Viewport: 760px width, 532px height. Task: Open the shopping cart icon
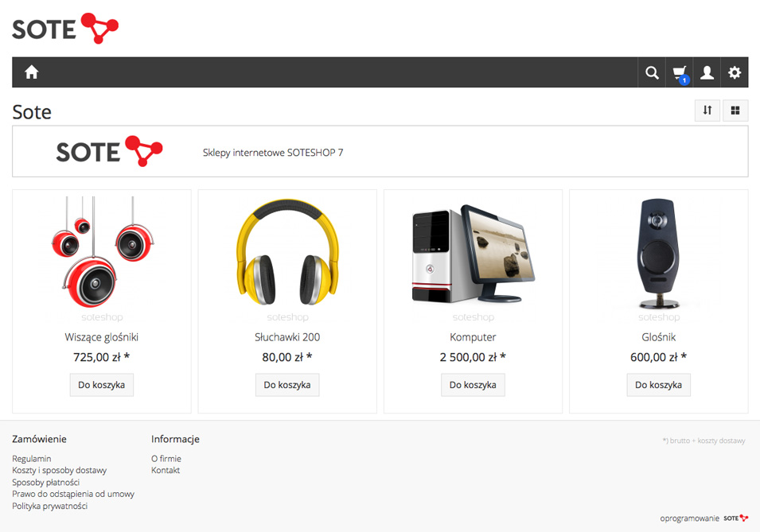point(680,74)
